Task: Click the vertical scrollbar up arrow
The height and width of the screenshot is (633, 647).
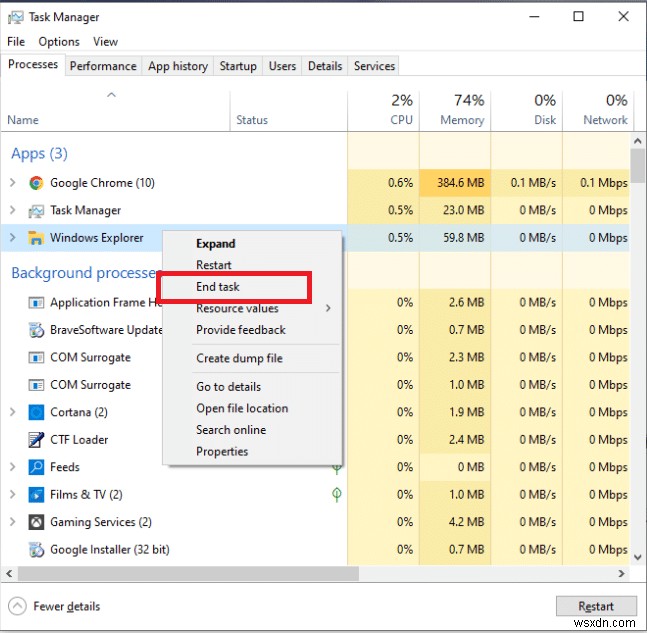Action: tap(638, 141)
